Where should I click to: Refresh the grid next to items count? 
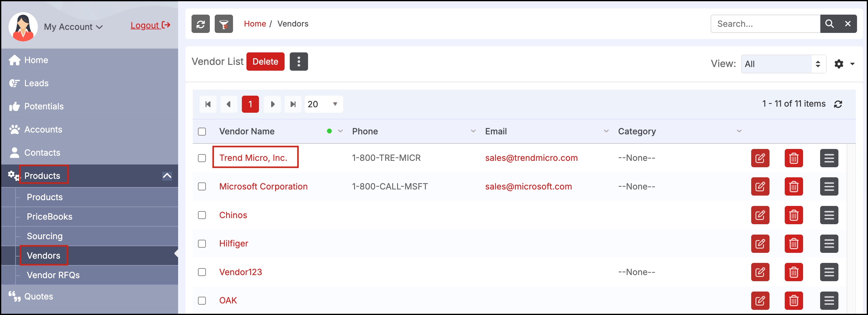[838, 104]
